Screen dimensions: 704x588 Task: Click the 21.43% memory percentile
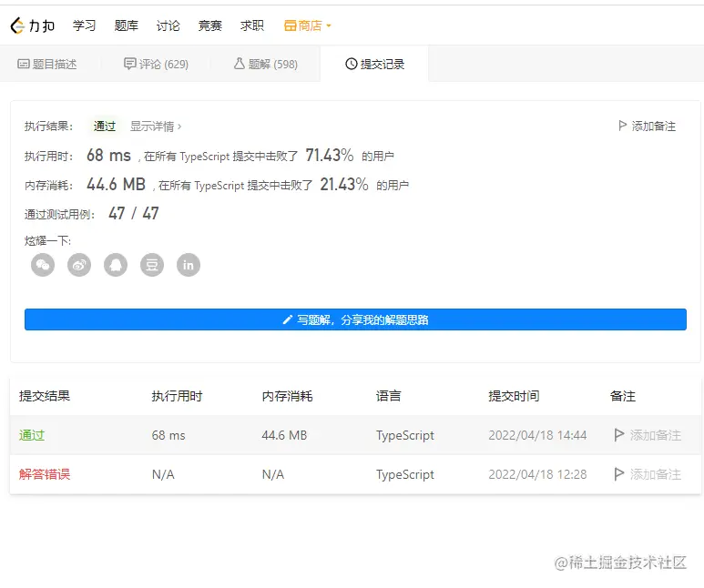(x=344, y=185)
